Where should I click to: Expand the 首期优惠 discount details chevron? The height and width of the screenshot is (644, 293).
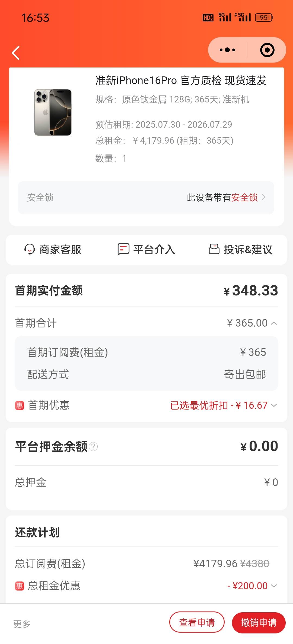[x=274, y=405]
